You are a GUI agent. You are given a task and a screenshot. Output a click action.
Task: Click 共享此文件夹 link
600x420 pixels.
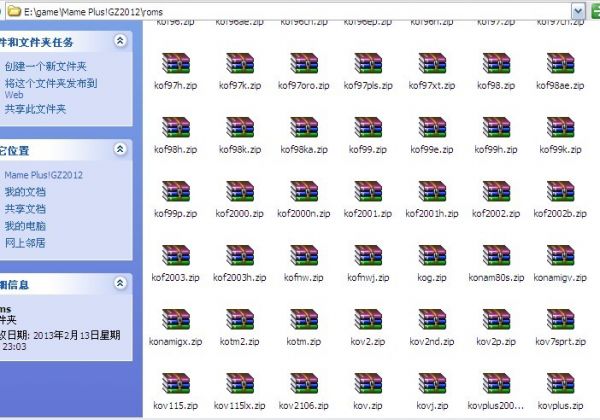[x=35, y=109]
